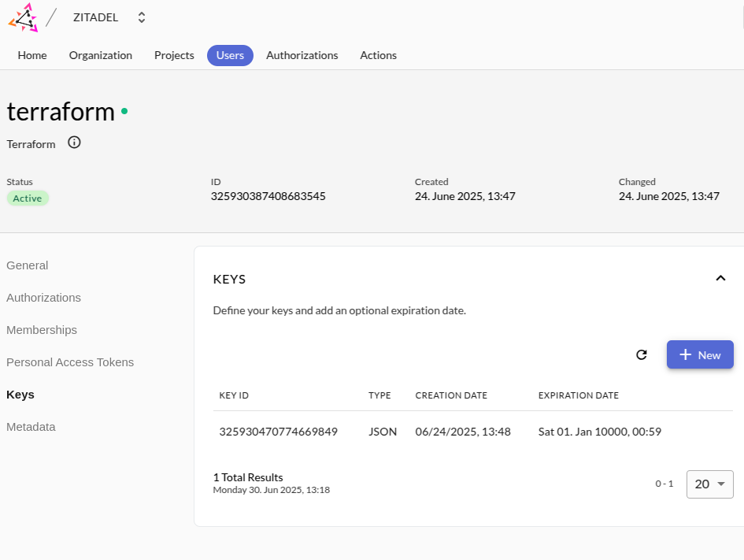Open the page size 20 dropdown
This screenshot has width=744, height=560.
point(710,484)
